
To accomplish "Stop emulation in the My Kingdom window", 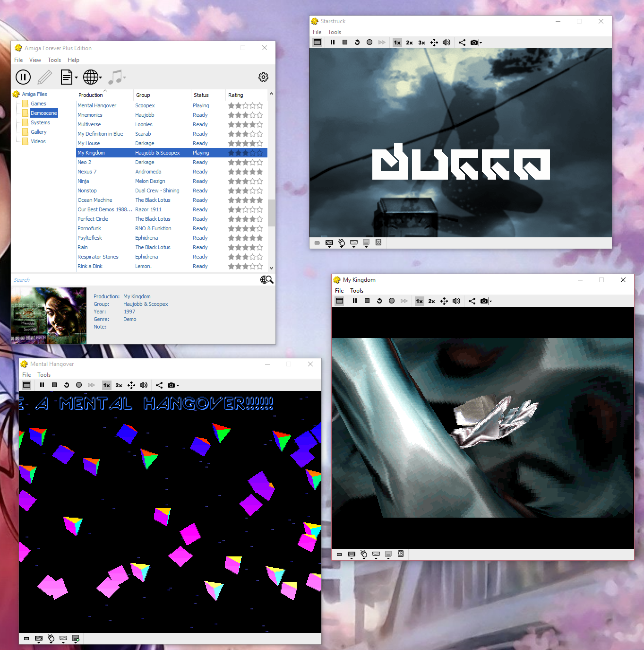I will [367, 301].
